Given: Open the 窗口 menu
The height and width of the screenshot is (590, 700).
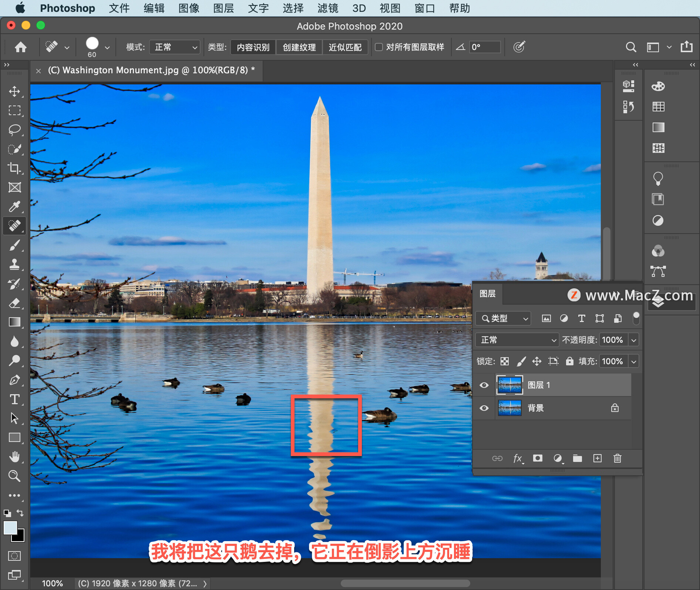Looking at the screenshot, I should 425,8.
